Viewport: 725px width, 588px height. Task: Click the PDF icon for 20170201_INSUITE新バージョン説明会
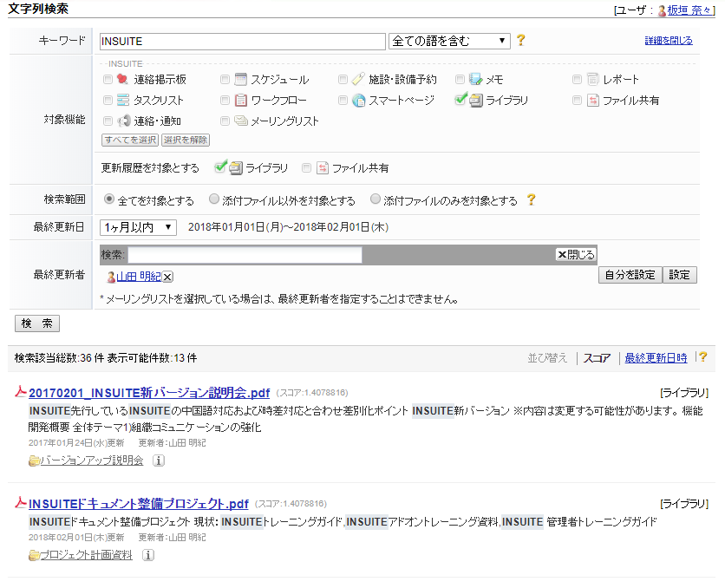[20, 392]
